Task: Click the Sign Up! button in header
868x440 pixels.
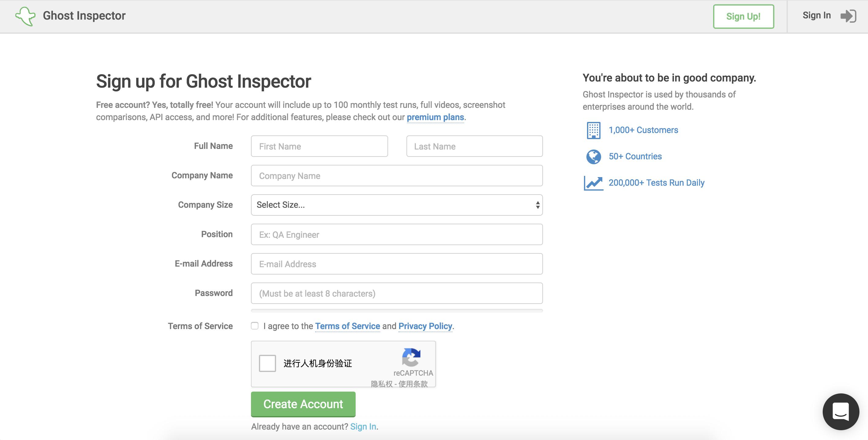Action: 743,16
